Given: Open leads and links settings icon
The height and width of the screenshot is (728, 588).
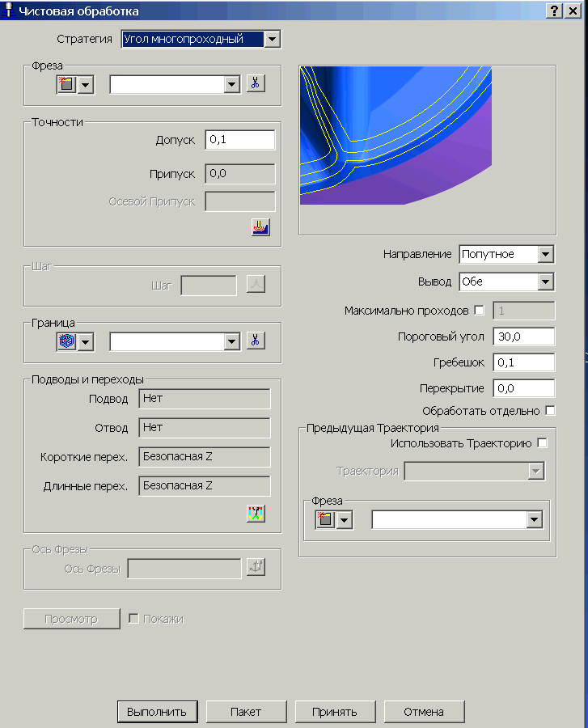Looking at the screenshot, I should pyautogui.click(x=256, y=514).
